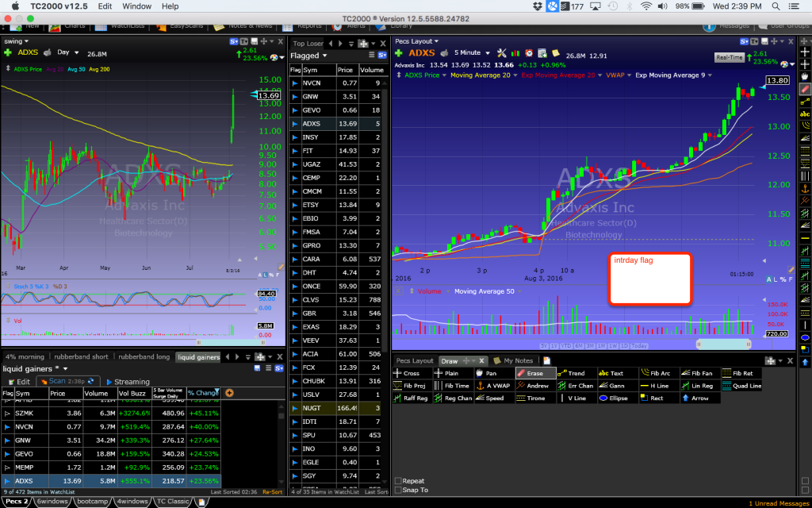Toggle the flag on the NVCN row in Flagged list

coord(295,83)
